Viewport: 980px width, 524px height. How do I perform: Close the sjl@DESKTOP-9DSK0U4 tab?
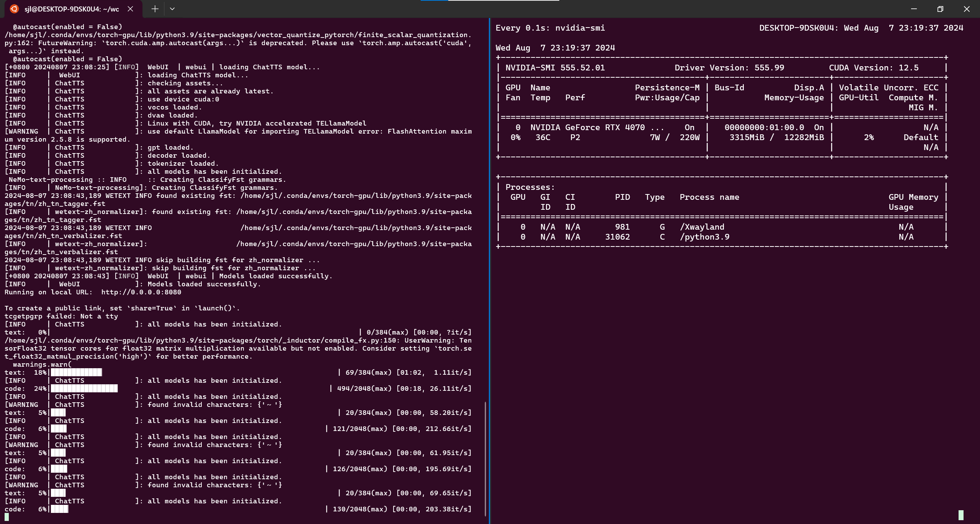coord(130,9)
